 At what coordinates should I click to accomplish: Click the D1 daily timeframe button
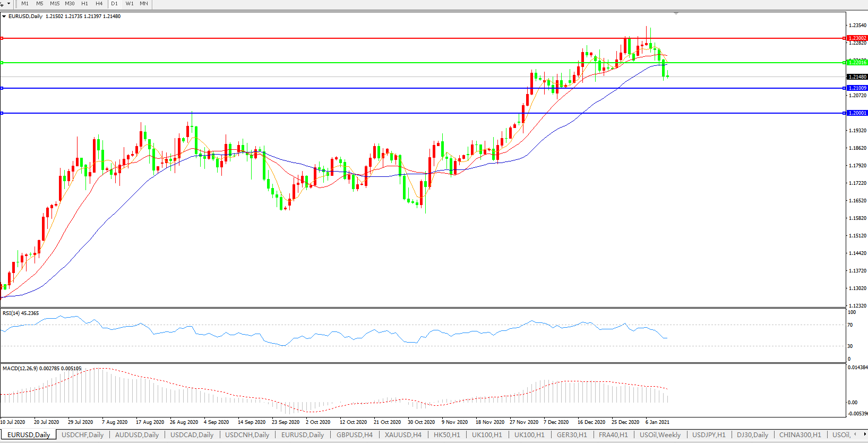[114, 4]
